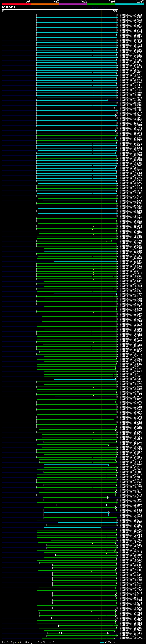This screenshot has height=644, width=146.
Task: Open hit UniRef100_Q9XHG8
Action: (131, 65)
